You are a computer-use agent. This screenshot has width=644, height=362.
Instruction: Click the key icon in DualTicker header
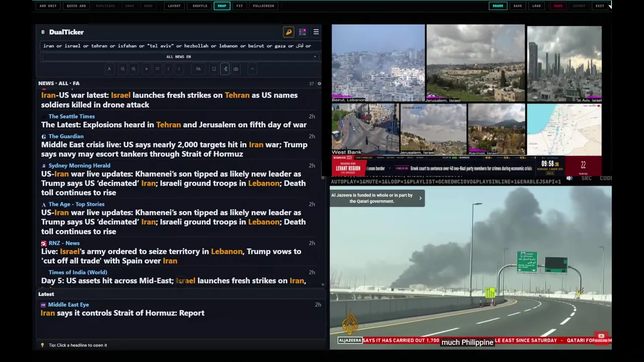289,32
